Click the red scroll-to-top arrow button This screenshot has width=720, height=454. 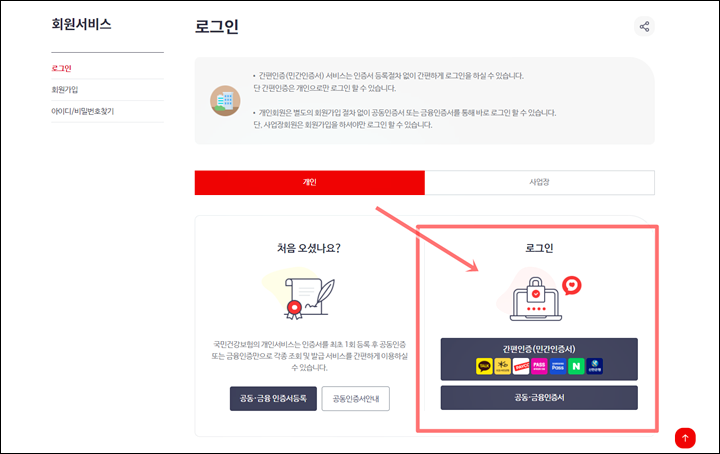(685, 438)
